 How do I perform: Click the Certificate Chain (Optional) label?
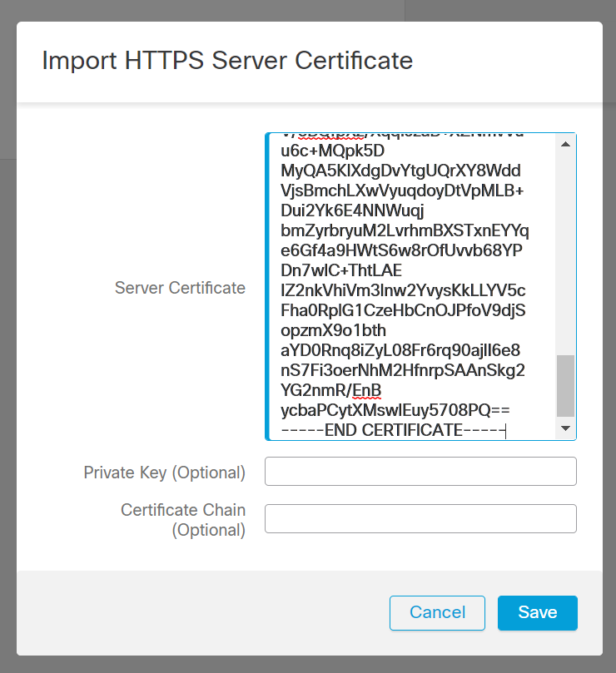pos(183,519)
